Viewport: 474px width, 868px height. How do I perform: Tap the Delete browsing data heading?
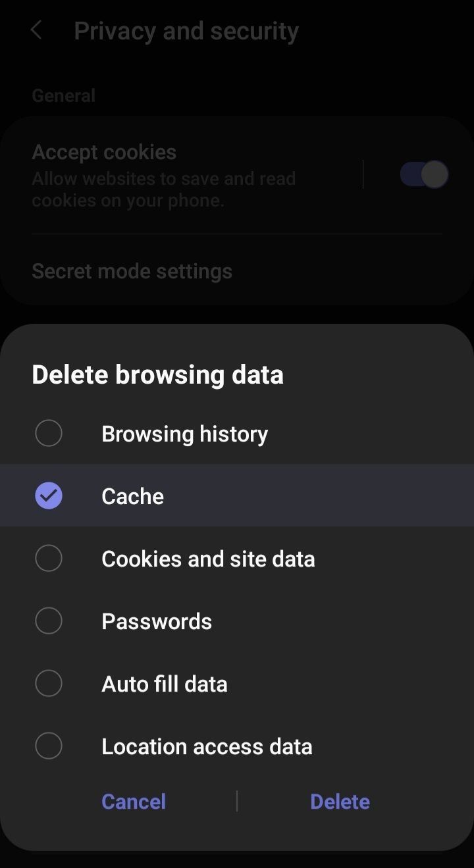pyautogui.click(x=157, y=374)
